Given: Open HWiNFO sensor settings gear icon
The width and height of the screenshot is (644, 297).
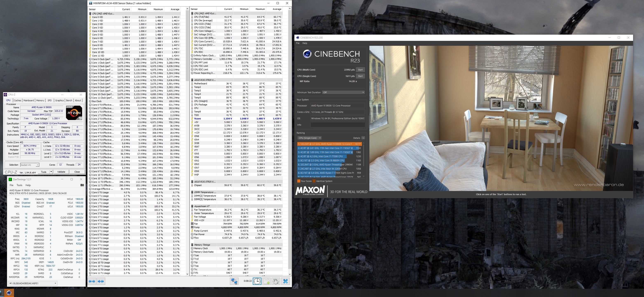Looking at the screenshot, I should pyautogui.click(x=276, y=281).
